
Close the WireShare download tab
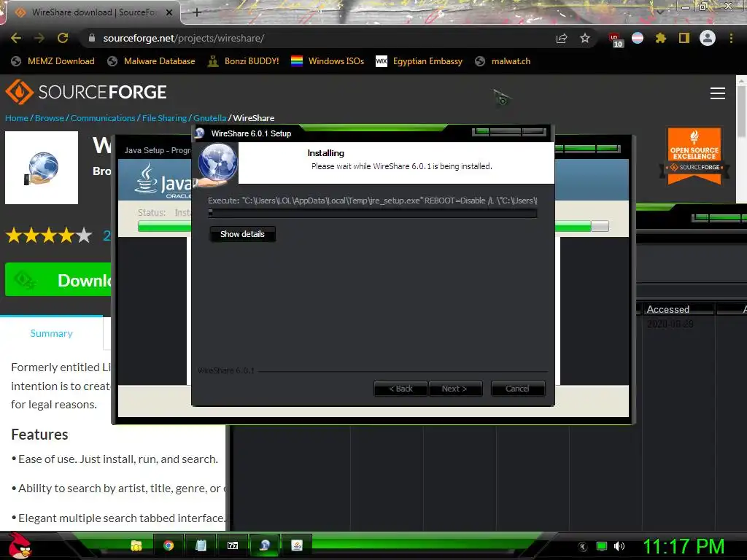point(169,12)
